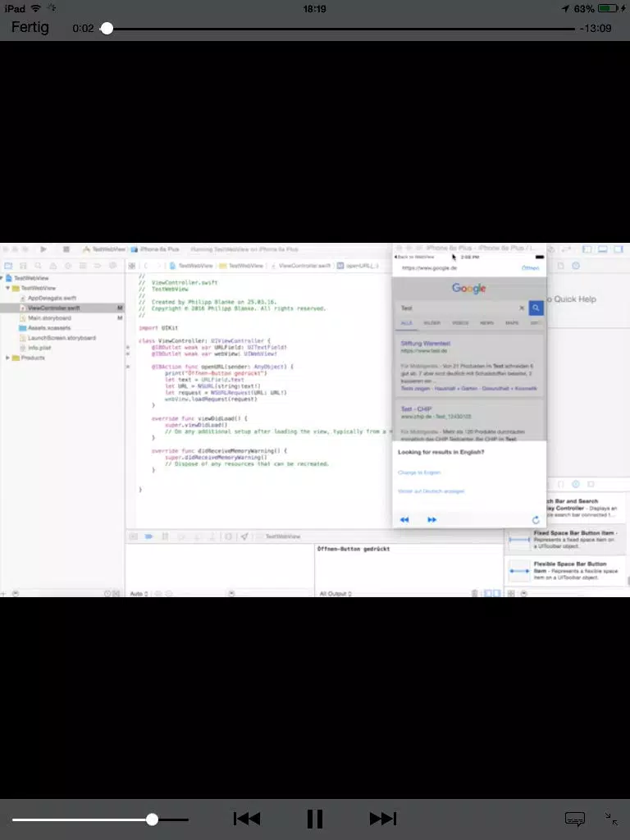Screen dimensions: 630x840
Task: Open the Stiftung Warentest search result
Action: click(426, 344)
